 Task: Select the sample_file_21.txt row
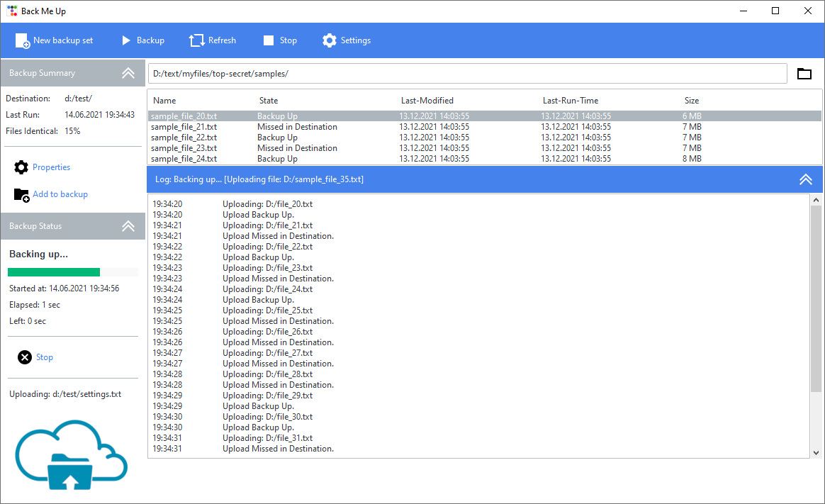tap(284, 126)
